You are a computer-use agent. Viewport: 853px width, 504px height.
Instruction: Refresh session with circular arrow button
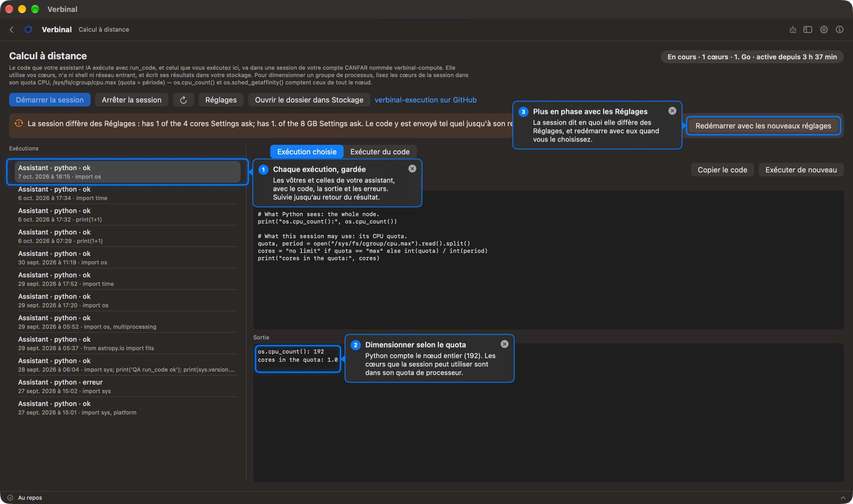click(x=183, y=100)
